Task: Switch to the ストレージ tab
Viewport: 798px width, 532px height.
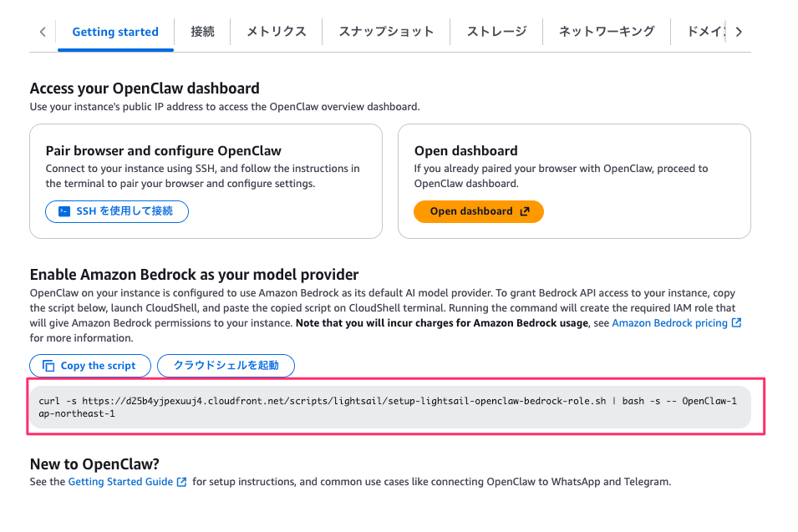Action: pyautogui.click(x=496, y=32)
